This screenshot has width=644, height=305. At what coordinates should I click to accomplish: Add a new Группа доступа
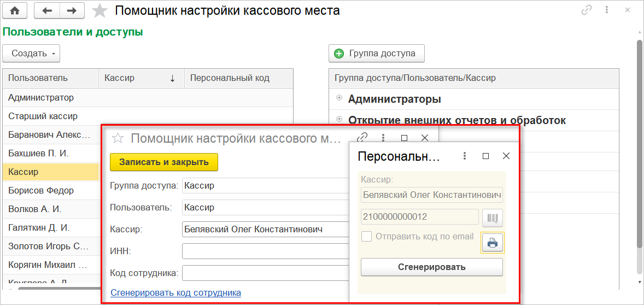376,54
